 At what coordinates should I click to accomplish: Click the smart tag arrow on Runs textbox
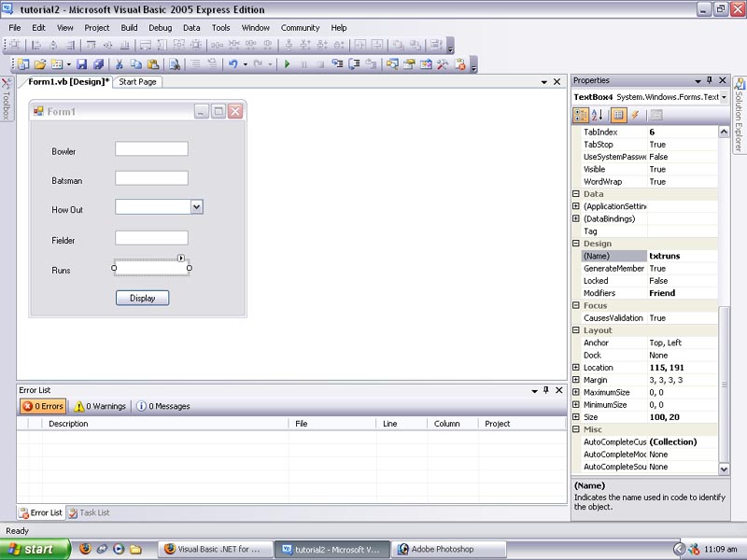[181, 259]
